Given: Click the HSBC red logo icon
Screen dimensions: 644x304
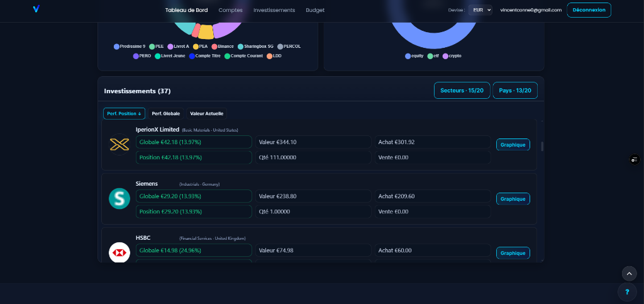Looking at the screenshot, I should tap(119, 253).
